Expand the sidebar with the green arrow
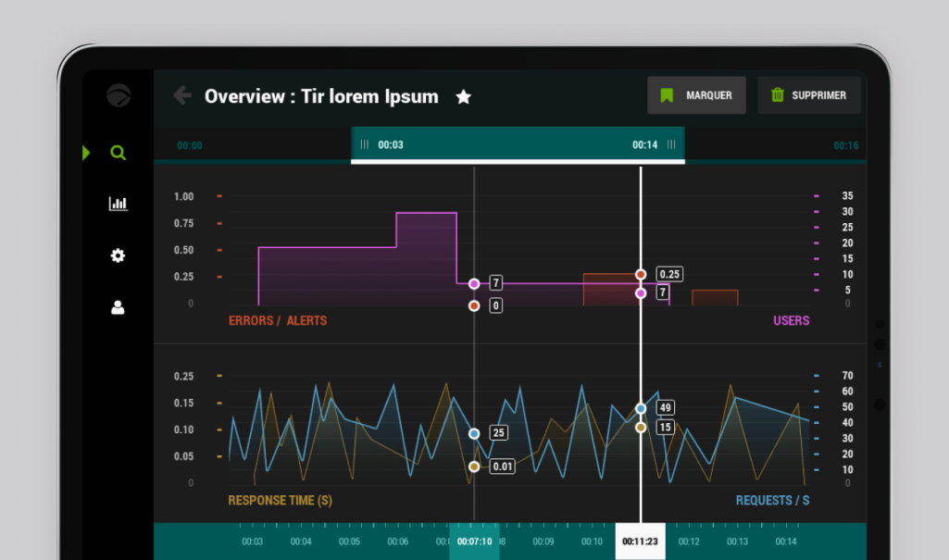 [x=86, y=152]
